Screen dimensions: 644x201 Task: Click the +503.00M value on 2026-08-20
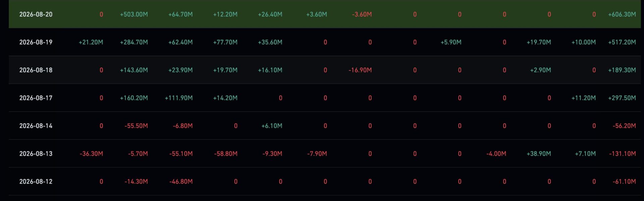pos(134,14)
